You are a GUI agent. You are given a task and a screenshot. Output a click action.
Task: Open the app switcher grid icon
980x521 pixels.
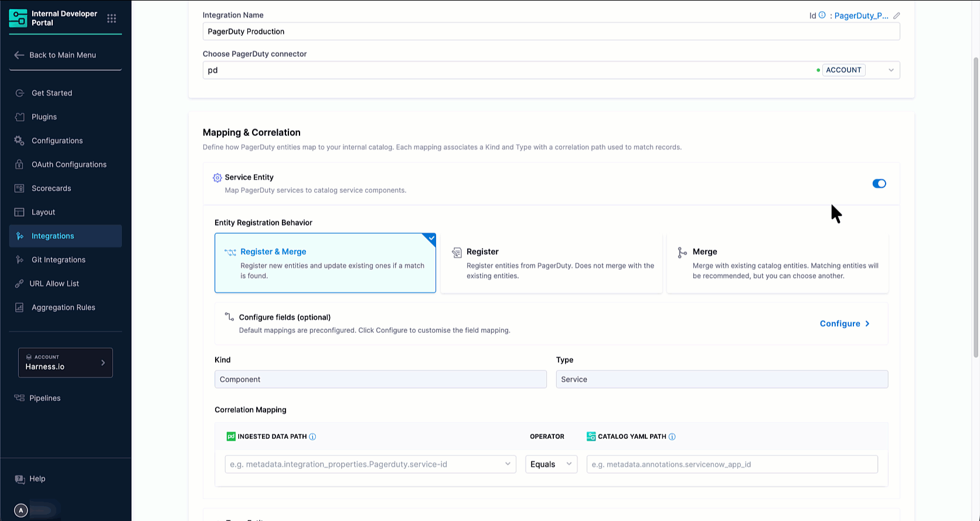(x=111, y=19)
